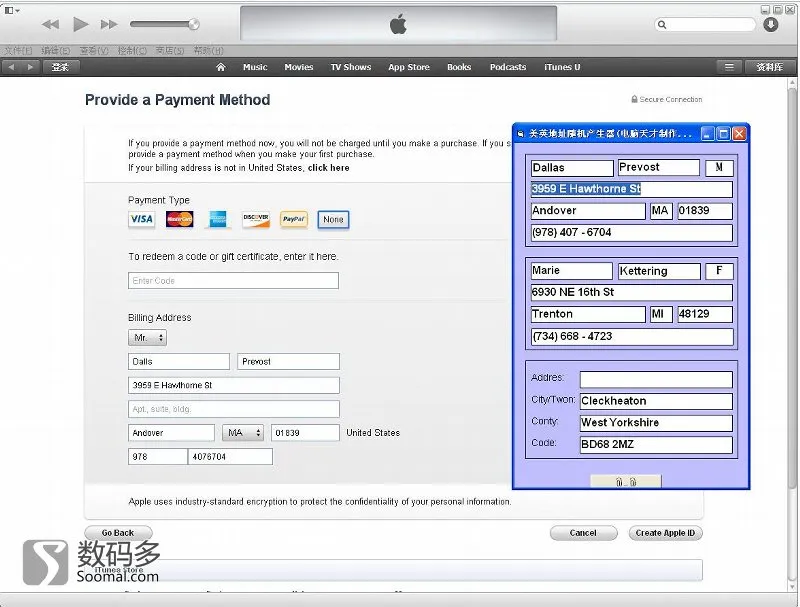
Task: Open the 文件(F) menu
Action: pos(18,50)
